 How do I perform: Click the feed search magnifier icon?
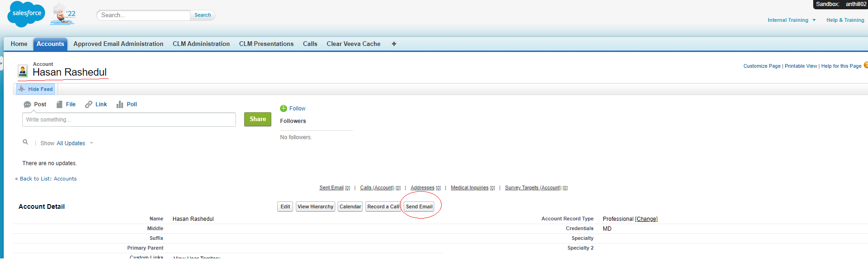tap(26, 142)
